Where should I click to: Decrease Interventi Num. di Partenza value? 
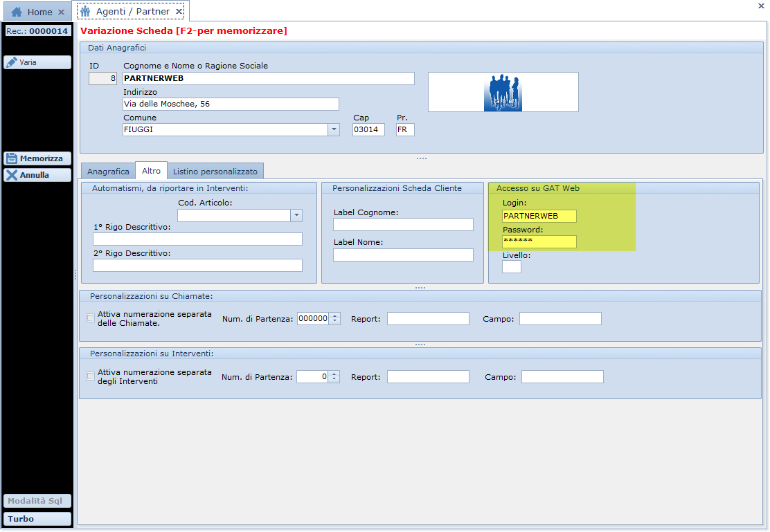[334, 379]
